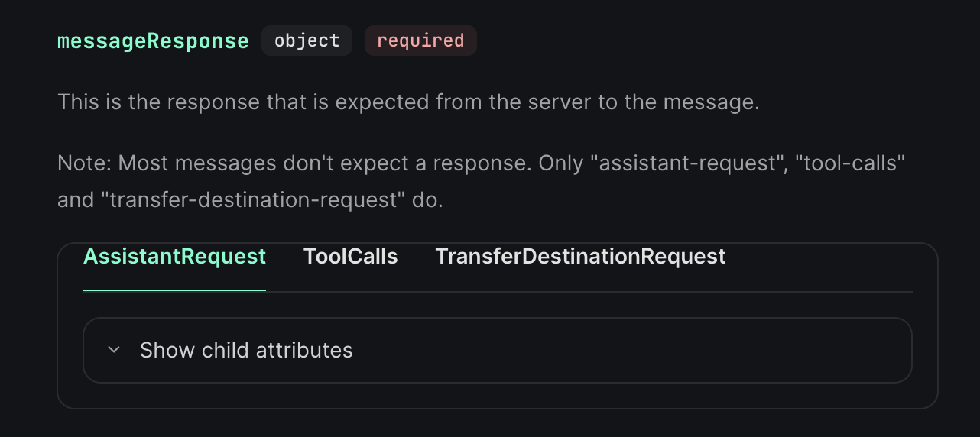Click the messageResponse property name
Viewport: 980px width, 437px height.
[153, 41]
